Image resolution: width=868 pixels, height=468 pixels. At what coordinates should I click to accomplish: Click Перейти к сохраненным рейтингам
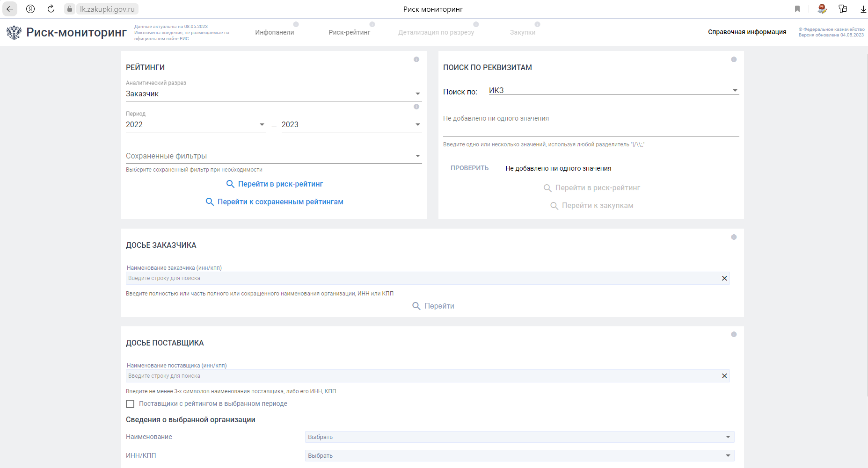(x=280, y=202)
